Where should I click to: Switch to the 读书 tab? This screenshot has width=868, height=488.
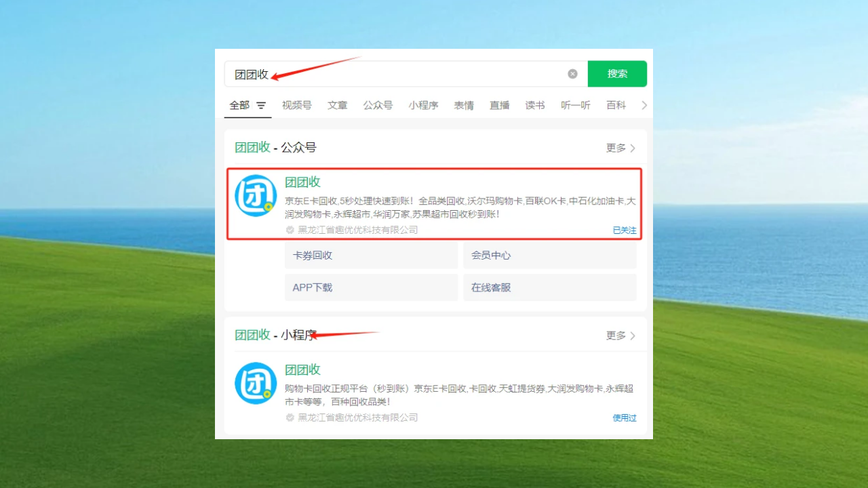(x=535, y=105)
